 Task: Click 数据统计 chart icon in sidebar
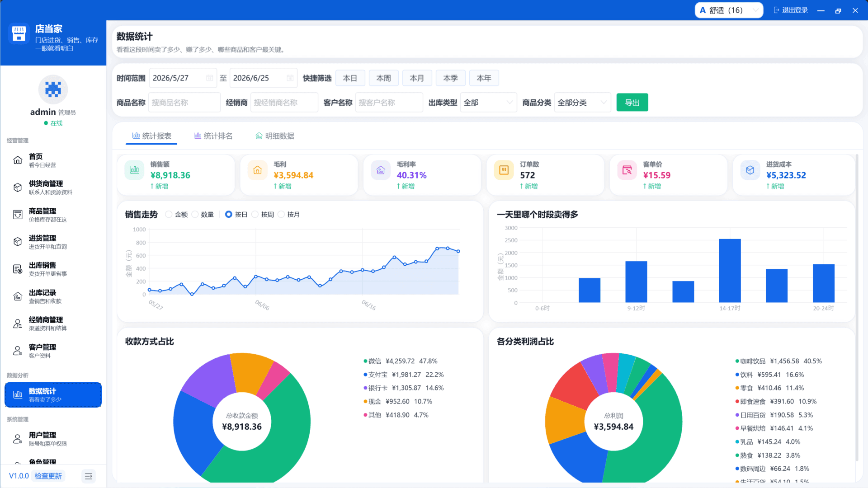point(18,395)
